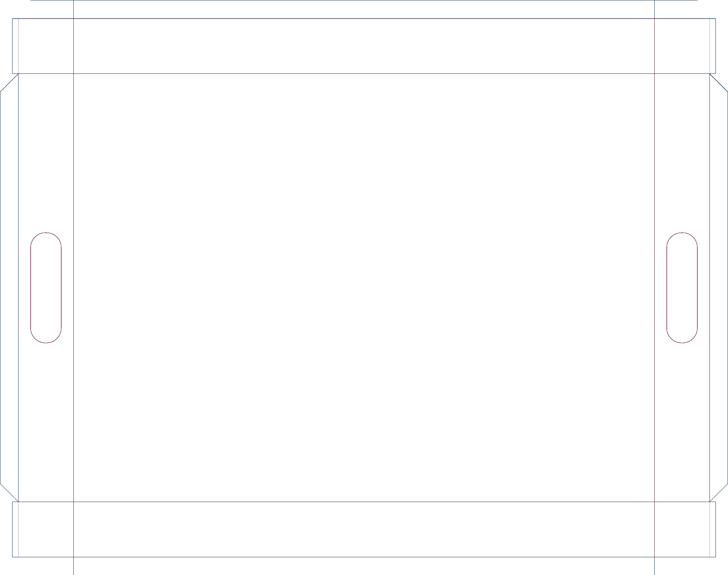728x575 pixels.
Task: Select the large center panel of the dieline
Action: tap(364, 287)
